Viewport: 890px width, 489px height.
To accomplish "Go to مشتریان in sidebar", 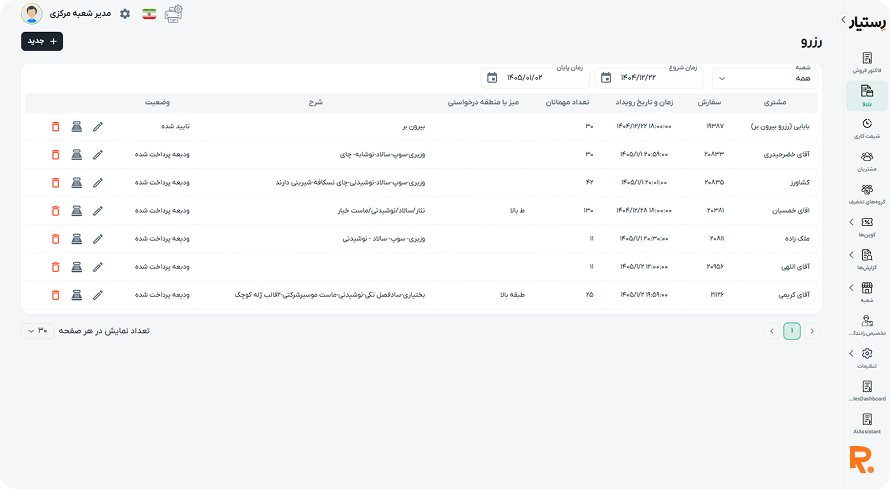I will pos(867,161).
